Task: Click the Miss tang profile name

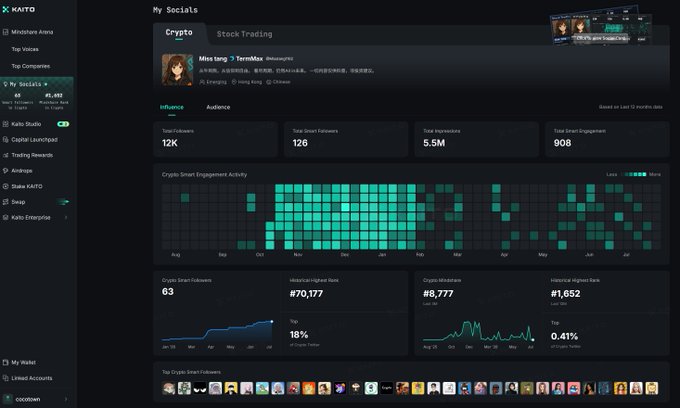Action: 213,59
